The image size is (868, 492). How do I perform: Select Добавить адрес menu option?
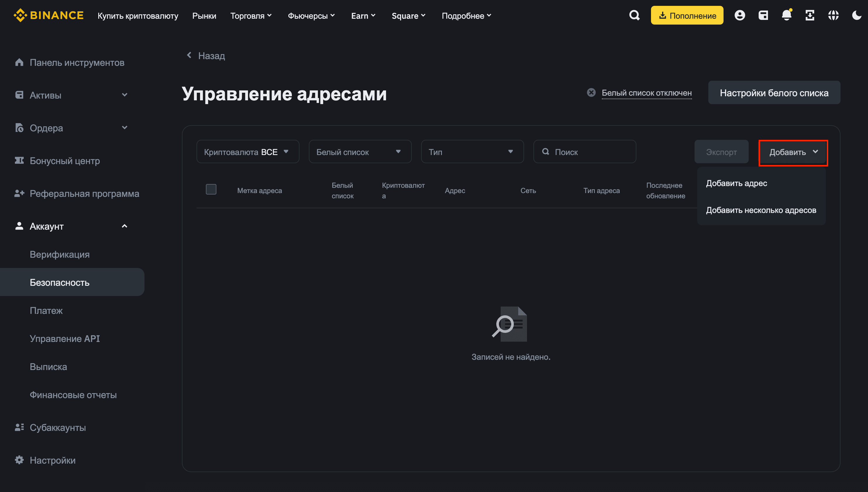click(736, 183)
